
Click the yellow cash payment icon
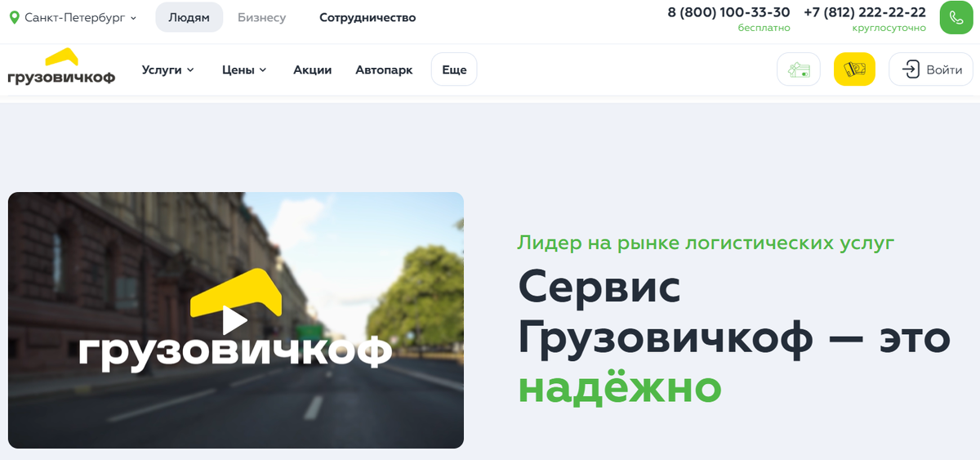coord(854,69)
